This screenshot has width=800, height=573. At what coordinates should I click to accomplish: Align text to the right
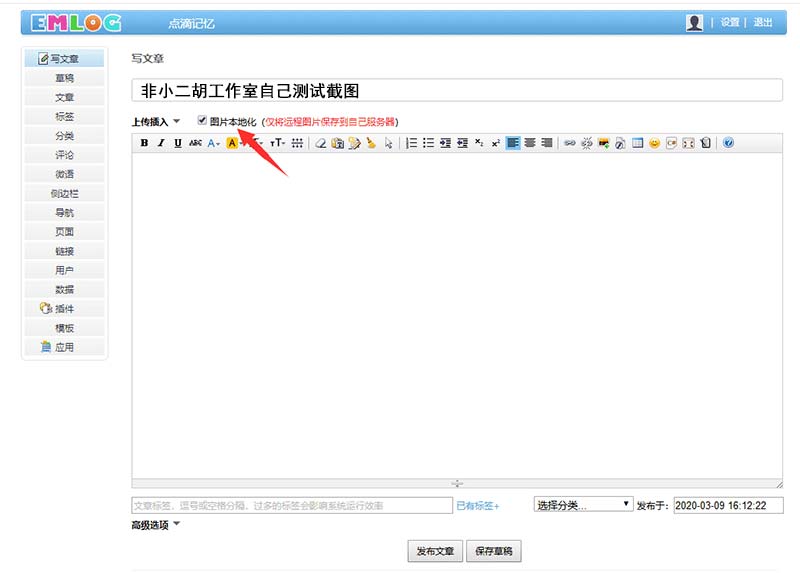[546, 143]
